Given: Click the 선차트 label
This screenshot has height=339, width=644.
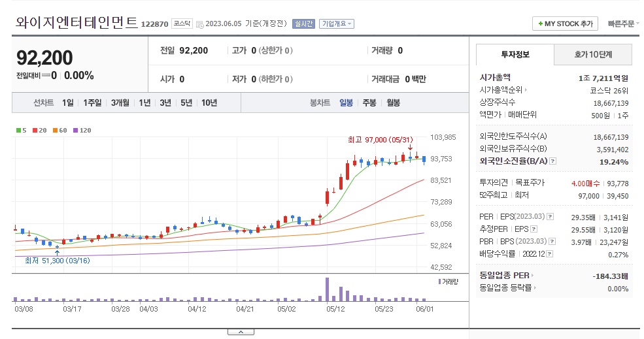Looking at the screenshot, I should click(43, 103).
